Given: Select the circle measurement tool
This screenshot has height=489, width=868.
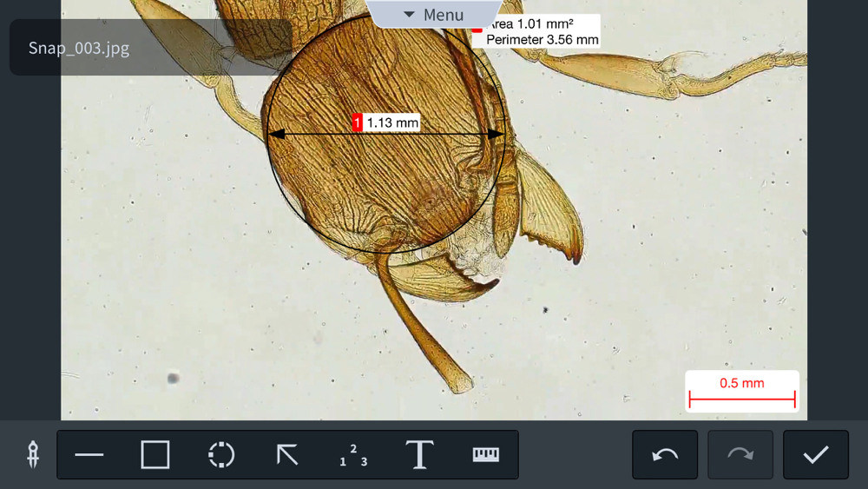Looking at the screenshot, I should click(221, 455).
